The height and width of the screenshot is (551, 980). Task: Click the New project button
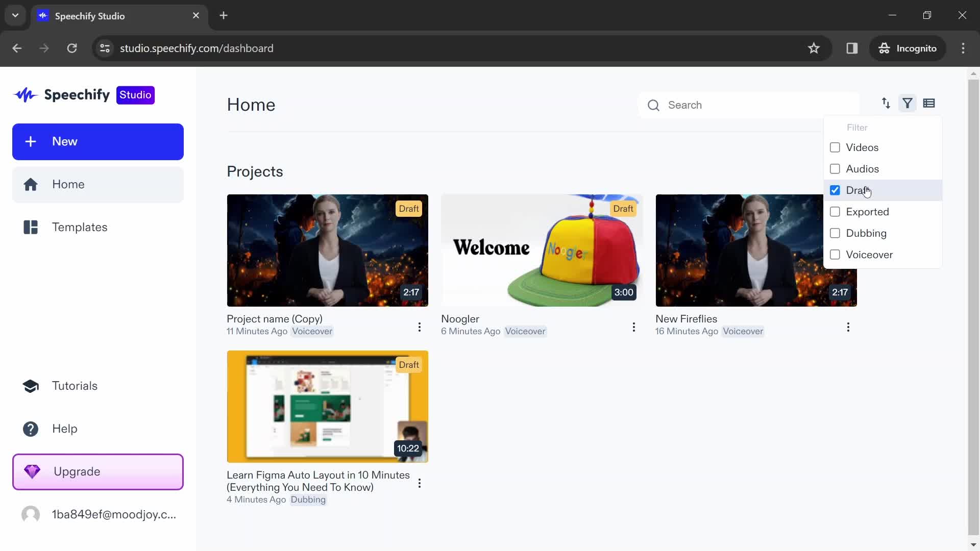(97, 141)
